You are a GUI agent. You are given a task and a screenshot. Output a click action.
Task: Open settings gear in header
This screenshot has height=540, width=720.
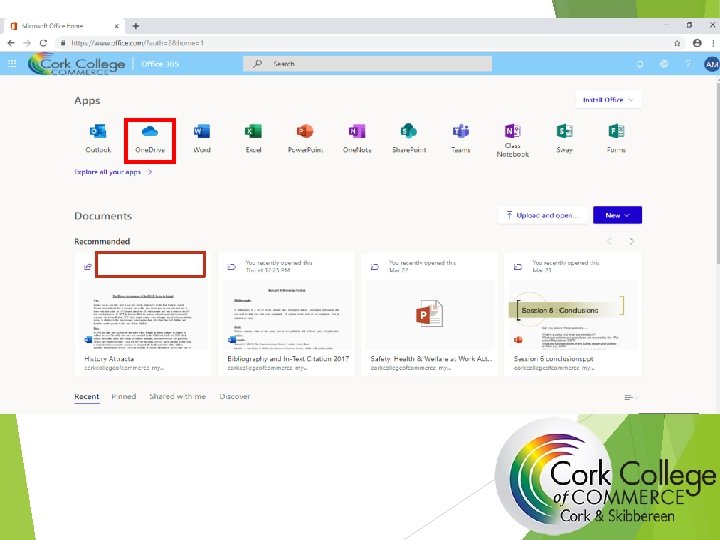click(x=664, y=64)
